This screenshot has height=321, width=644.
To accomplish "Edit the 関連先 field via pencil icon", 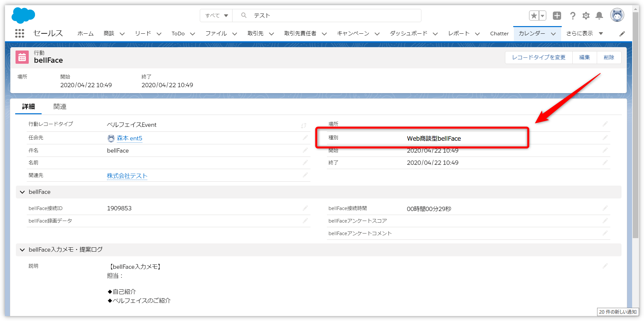I will [305, 175].
